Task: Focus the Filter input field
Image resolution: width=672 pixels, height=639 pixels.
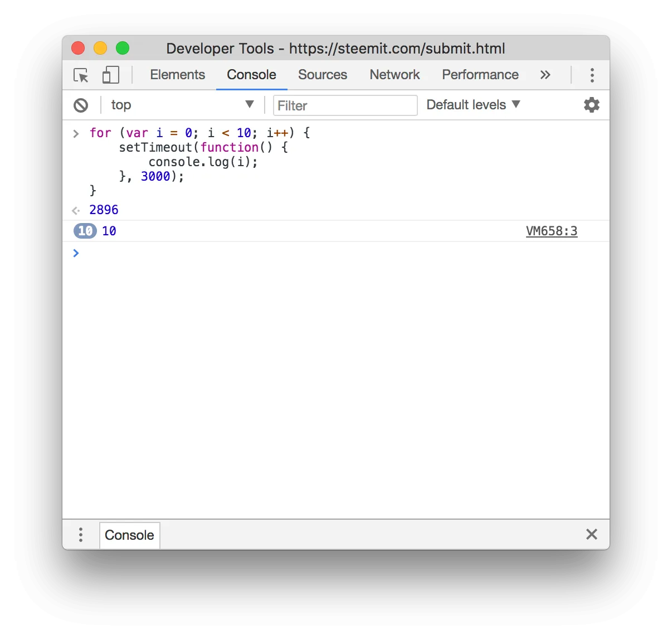Action: [345, 105]
